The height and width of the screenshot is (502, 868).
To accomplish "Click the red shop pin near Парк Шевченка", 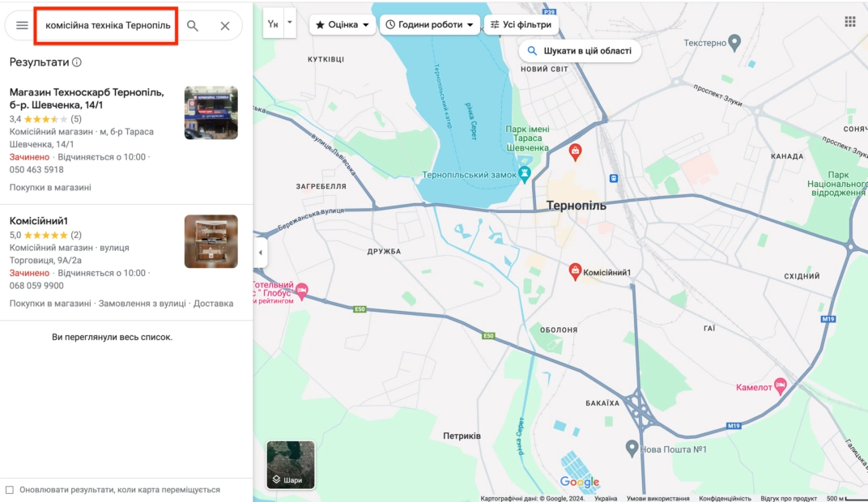I will 575,151.
